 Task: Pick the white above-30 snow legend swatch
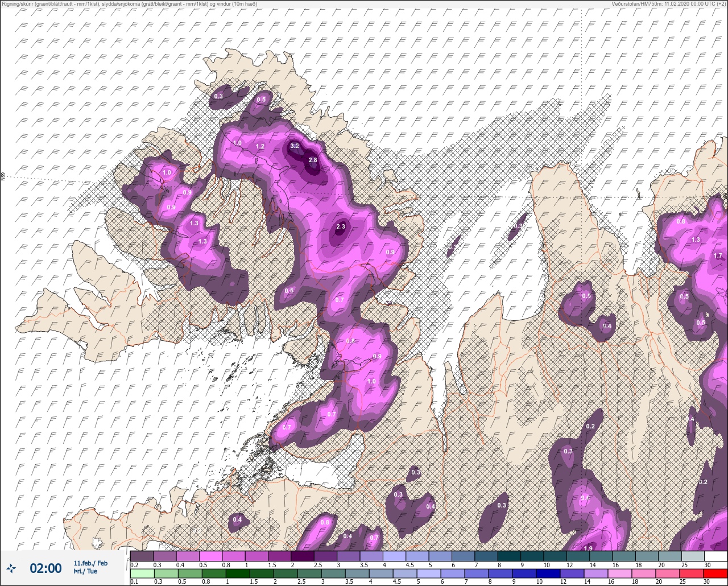(716, 556)
